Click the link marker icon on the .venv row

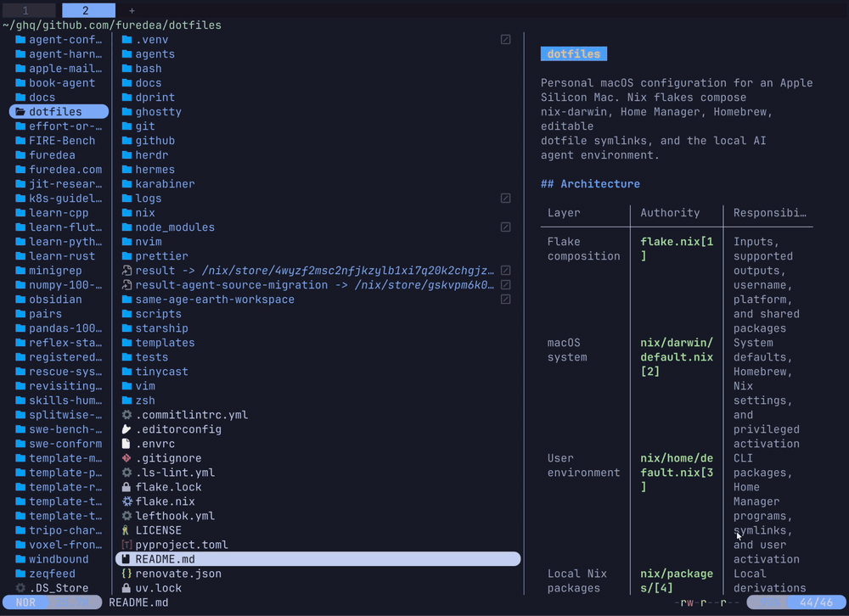click(x=505, y=40)
